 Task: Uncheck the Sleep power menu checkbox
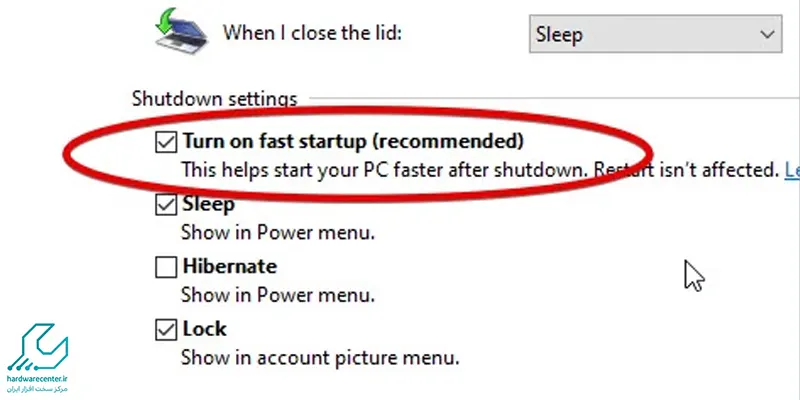coord(166,205)
